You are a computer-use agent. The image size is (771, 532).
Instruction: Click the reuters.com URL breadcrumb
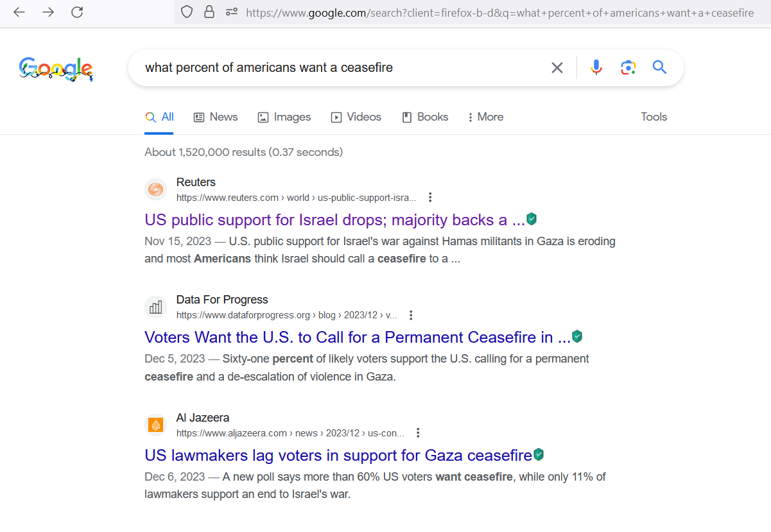(x=297, y=198)
